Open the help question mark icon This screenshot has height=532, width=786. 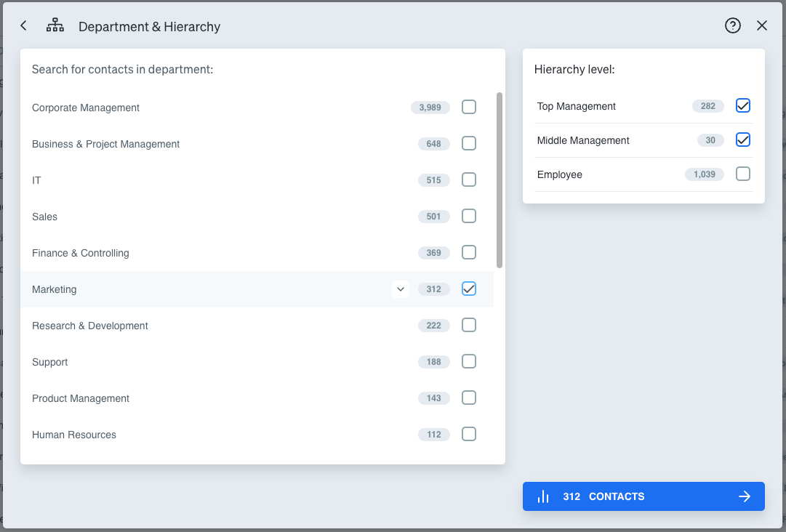(732, 26)
